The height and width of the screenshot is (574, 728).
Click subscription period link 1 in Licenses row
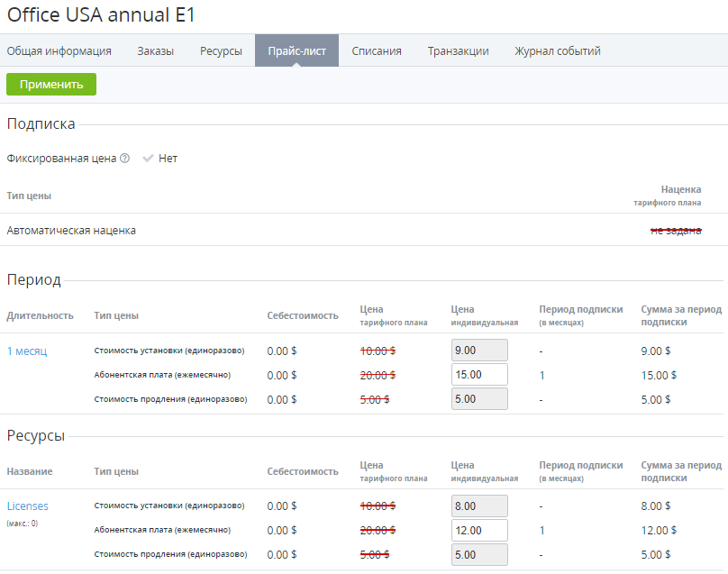pyautogui.click(x=542, y=531)
